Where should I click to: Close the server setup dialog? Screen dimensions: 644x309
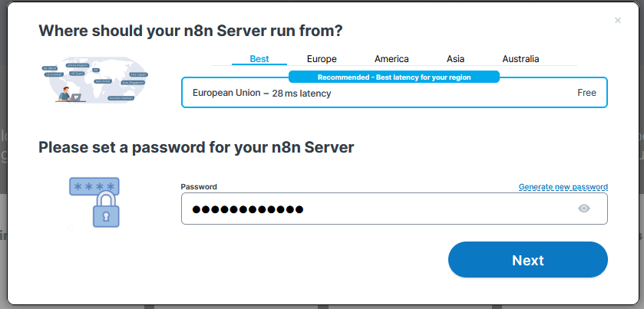(617, 20)
